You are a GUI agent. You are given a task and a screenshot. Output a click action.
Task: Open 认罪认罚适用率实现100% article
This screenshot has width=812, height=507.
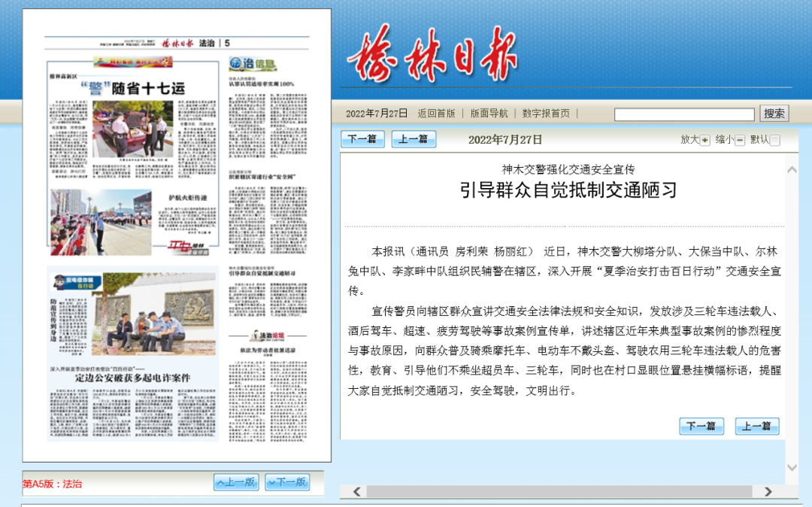[x=262, y=83]
